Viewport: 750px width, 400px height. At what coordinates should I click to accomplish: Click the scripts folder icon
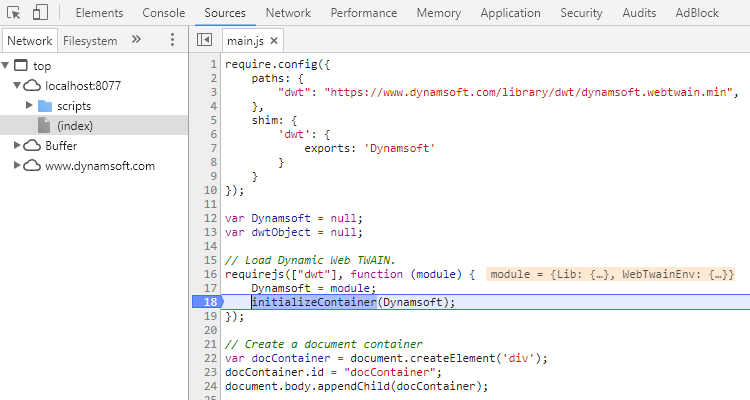click(44, 105)
